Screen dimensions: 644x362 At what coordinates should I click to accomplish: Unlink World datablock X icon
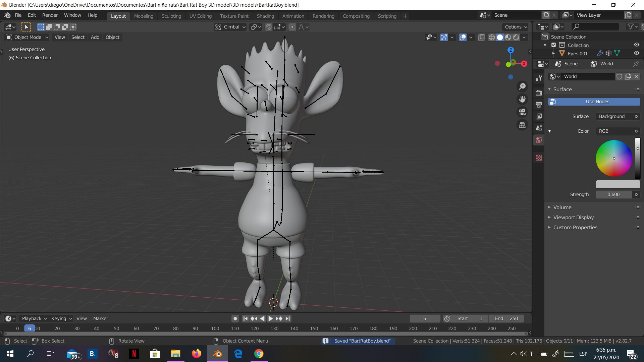636,76
